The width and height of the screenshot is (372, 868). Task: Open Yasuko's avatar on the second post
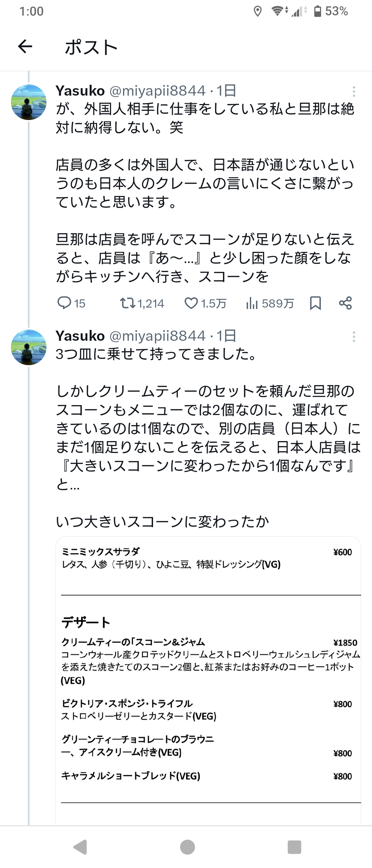29,347
